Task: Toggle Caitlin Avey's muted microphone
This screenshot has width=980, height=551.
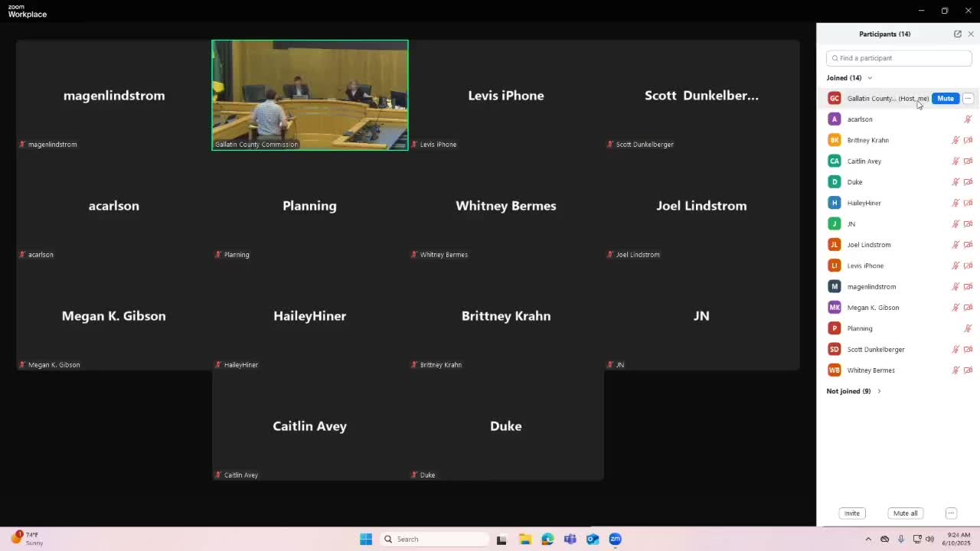Action: click(x=955, y=161)
